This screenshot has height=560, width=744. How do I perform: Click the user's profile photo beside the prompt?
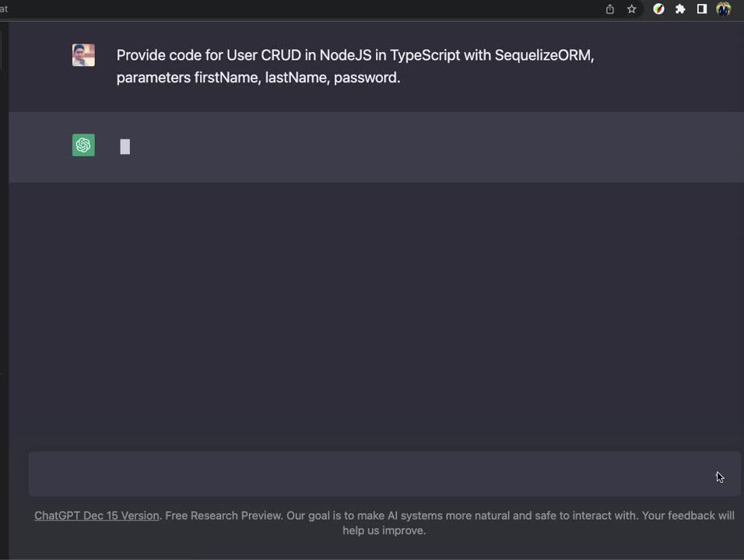[83, 55]
